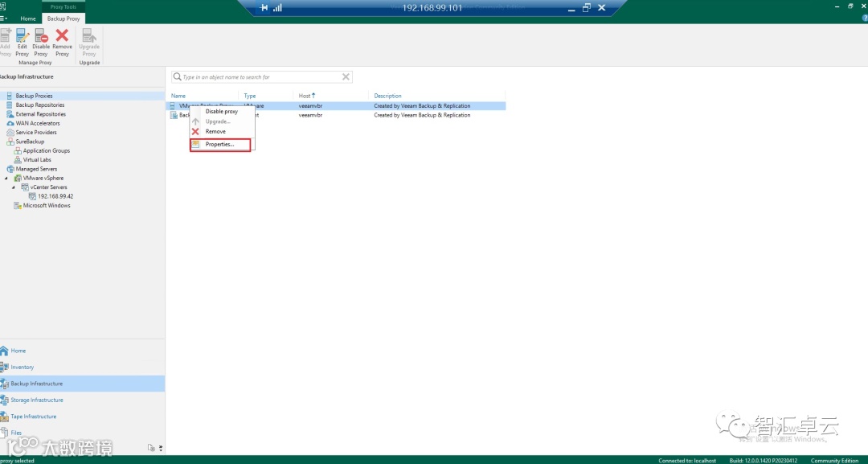Select Service Providers node
The height and width of the screenshot is (464, 868).
coord(36,133)
